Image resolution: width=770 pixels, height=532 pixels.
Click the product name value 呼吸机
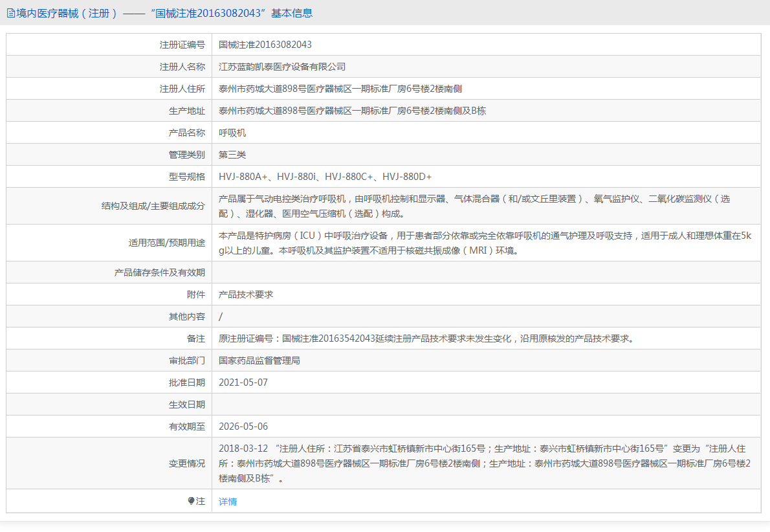(232, 133)
